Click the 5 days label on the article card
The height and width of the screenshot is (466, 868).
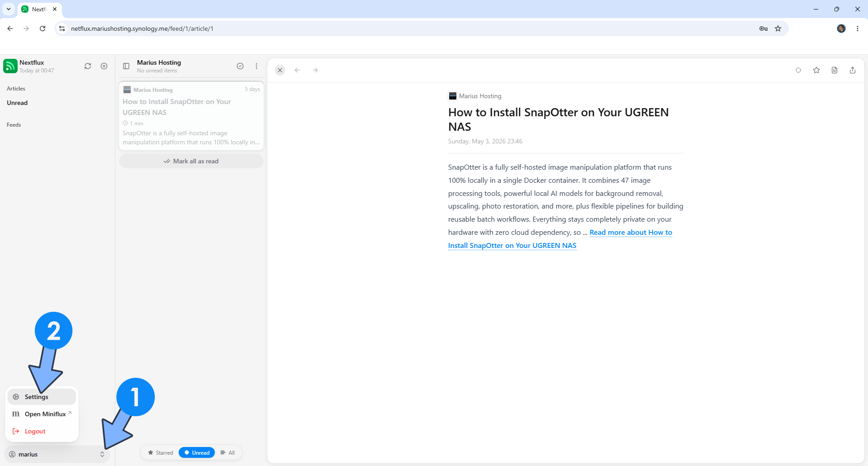click(x=252, y=89)
